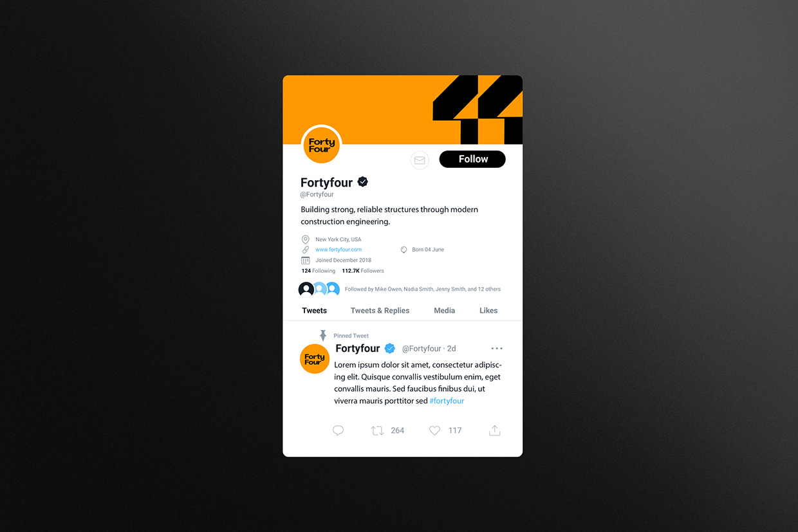Click the Follow button
The height and width of the screenshot is (532, 798).
coord(472,159)
